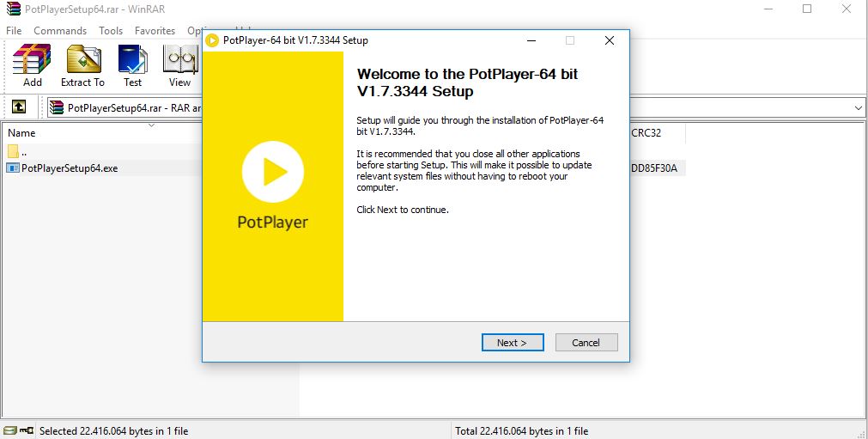Click the PotPlayerSetup64.exe file icon

(13, 168)
